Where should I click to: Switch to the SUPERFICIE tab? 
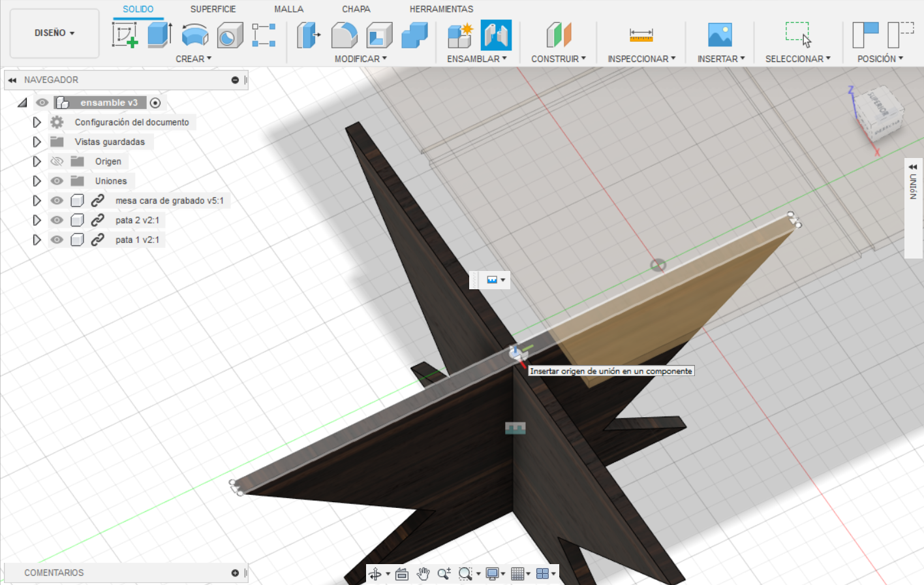(x=213, y=9)
